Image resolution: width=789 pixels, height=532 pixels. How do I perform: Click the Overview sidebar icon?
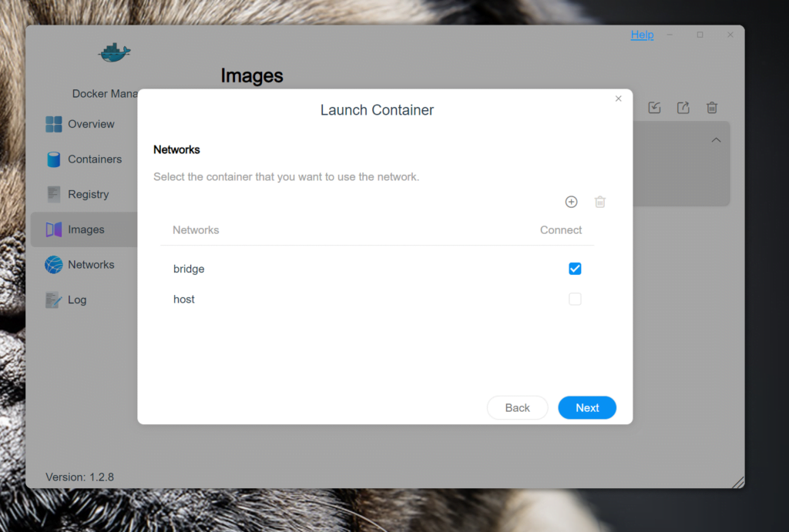click(54, 124)
